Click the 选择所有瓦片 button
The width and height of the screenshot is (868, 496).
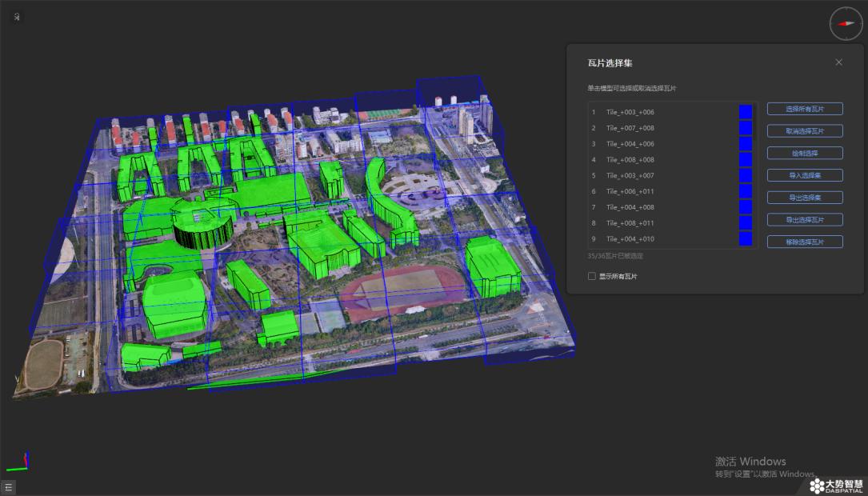[x=805, y=109]
